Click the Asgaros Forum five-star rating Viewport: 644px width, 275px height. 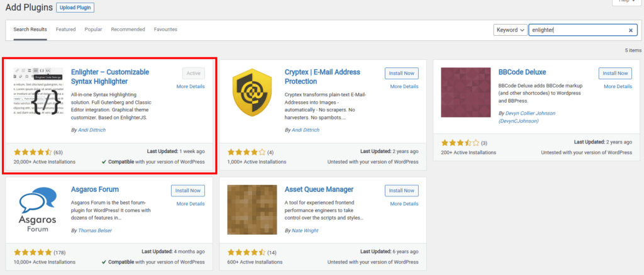click(x=33, y=252)
